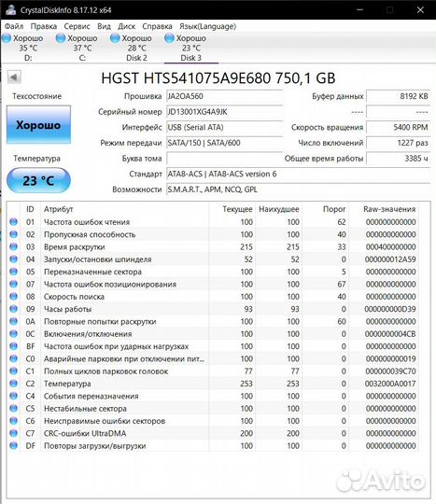Click the empty Буква тома field

click(x=224, y=158)
